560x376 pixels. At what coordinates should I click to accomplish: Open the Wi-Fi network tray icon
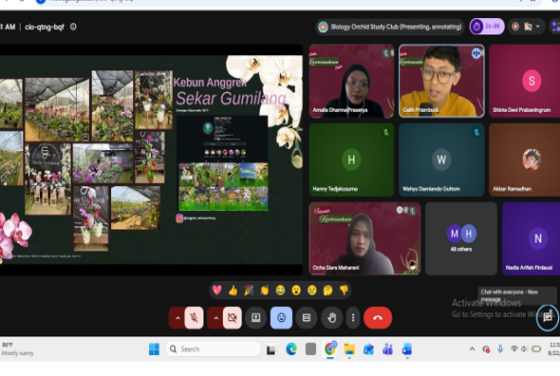[514, 349]
